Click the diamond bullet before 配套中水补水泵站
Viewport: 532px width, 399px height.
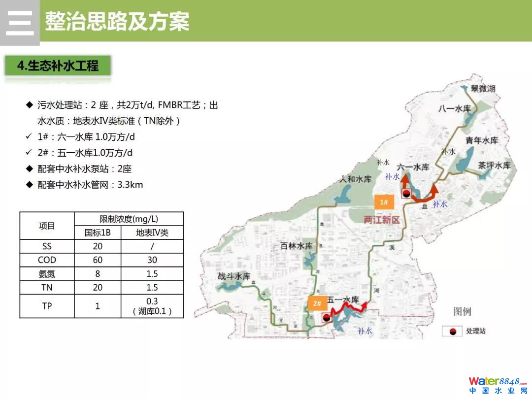29,169
